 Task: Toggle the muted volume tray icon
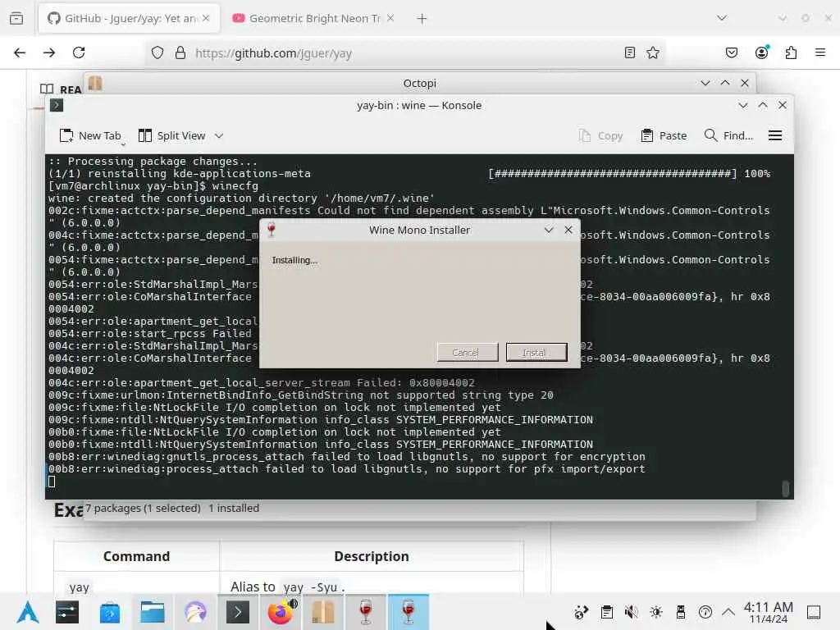click(x=632, y=612)
